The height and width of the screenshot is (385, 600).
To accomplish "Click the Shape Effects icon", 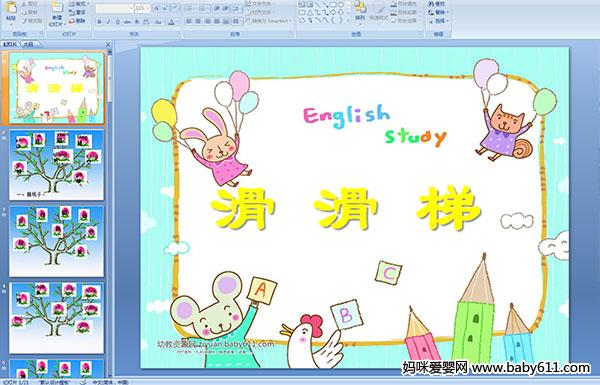I will pos(394,21).
